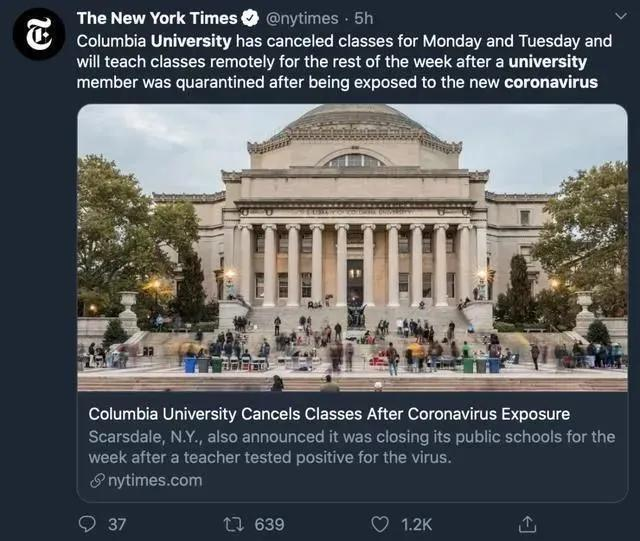Retweet using the retweet arrows icon
The image size is (640, 541).
click(233, 523)
